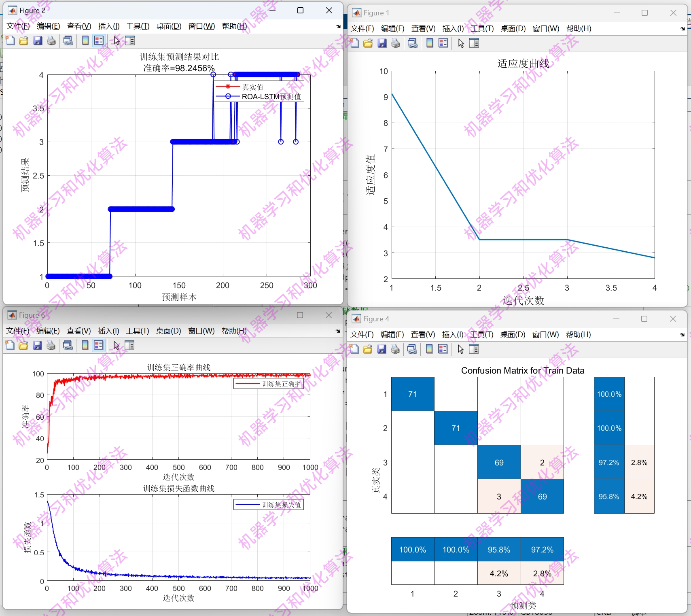Open a file from Figure 6 toolbar
Screen dimensions: 691x616
tap(23, 345)
